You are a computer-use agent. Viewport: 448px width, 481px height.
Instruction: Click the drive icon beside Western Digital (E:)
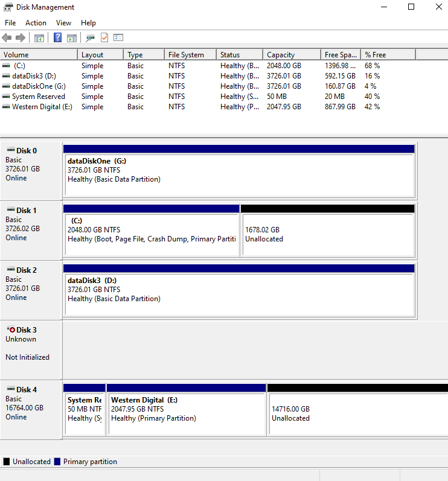(6, 107)
